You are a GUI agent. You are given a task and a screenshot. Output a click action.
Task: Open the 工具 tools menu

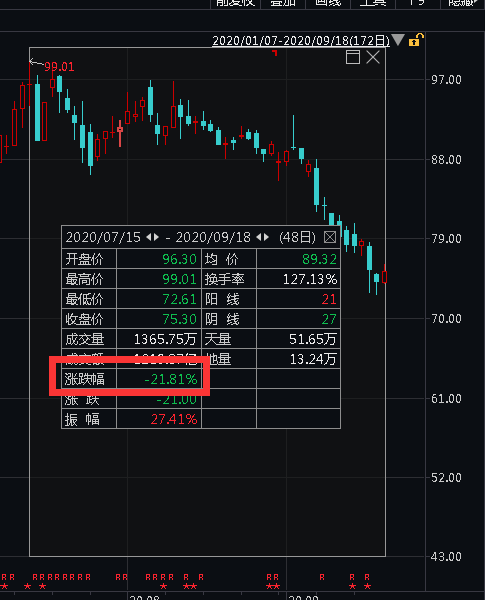[373, 3]
